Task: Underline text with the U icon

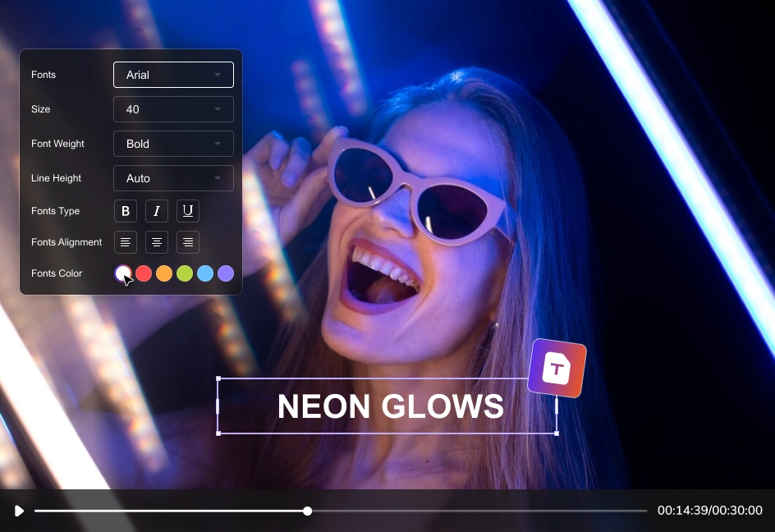Action: coord(187,211)
